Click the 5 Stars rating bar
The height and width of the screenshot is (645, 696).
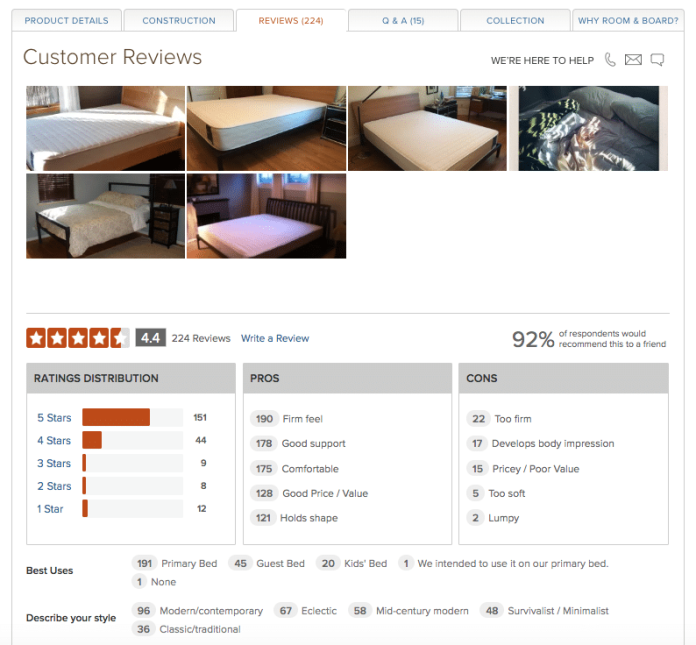click(x=132, y=417)
